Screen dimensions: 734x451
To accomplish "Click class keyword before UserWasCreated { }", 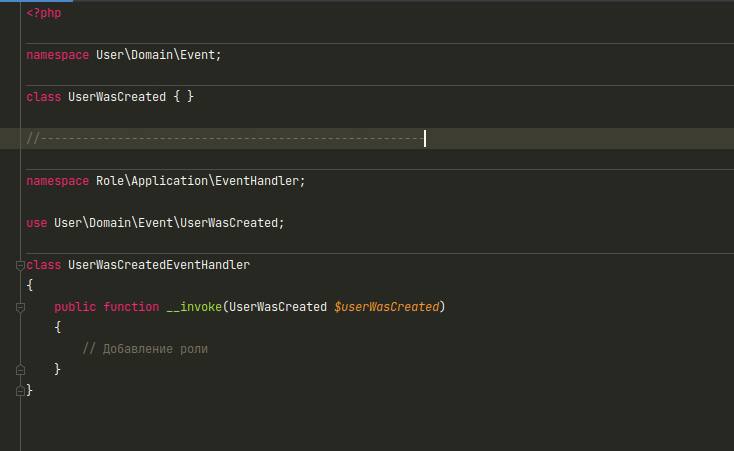I will point(44,97).
